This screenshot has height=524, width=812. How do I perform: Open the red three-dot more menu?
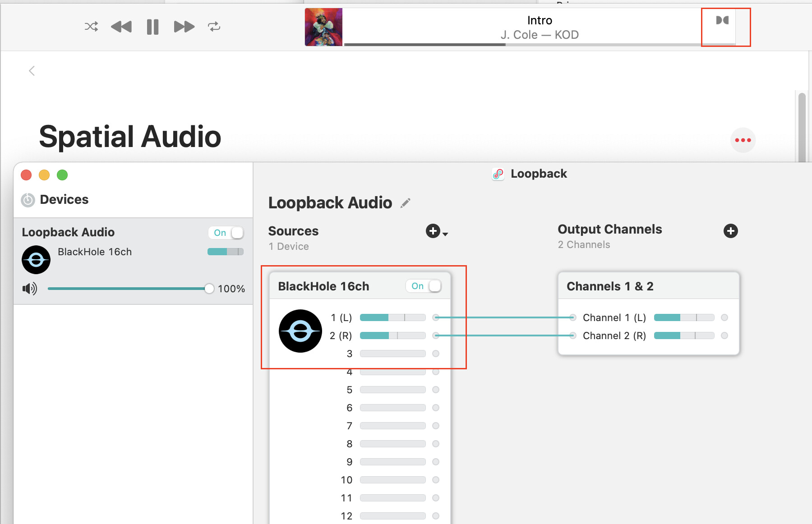click(x=743, y=140)
